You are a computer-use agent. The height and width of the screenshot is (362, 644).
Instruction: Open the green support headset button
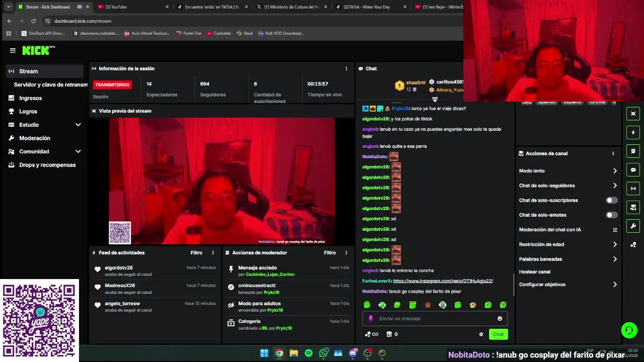(x=629, y=330)
